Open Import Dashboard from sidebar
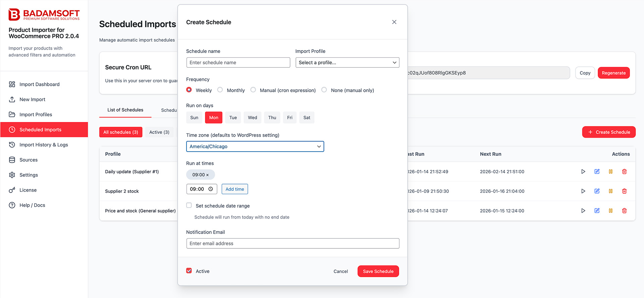The height and width of the screenshot is (298, 644). click(x=44, y=84)
